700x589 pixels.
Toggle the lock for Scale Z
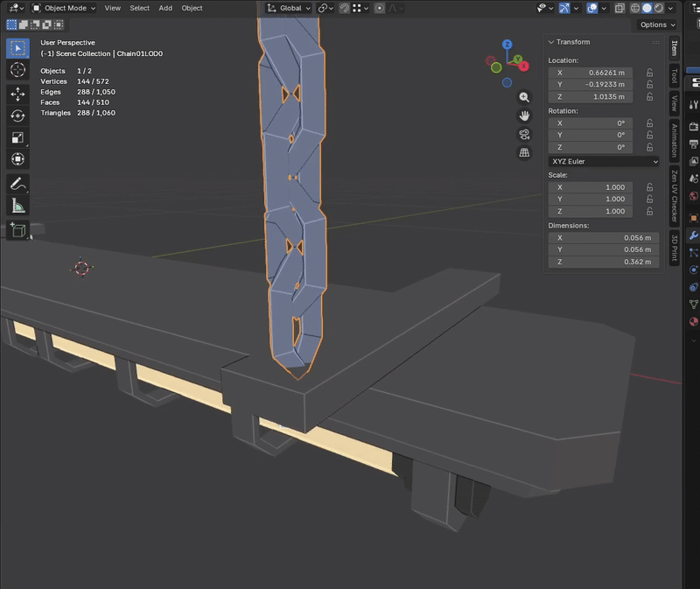pos(649,211)
